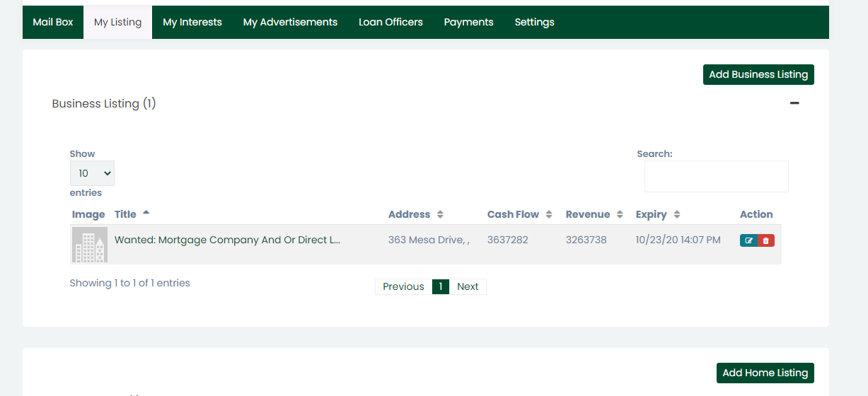Open the Show entries dropdown
Image resolution: width=868 pixels, height=396 pixels.
[x=92, y=173]
